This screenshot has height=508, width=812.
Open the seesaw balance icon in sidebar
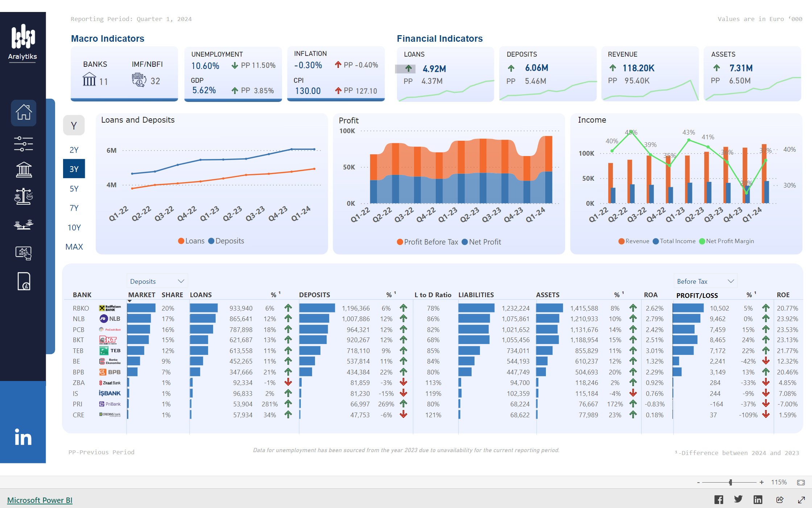[x=24, y=224]
